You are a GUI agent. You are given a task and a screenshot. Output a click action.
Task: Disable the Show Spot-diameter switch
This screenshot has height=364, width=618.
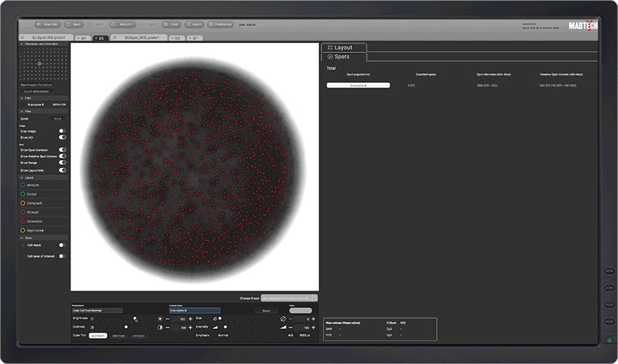(x=62, y=150)
